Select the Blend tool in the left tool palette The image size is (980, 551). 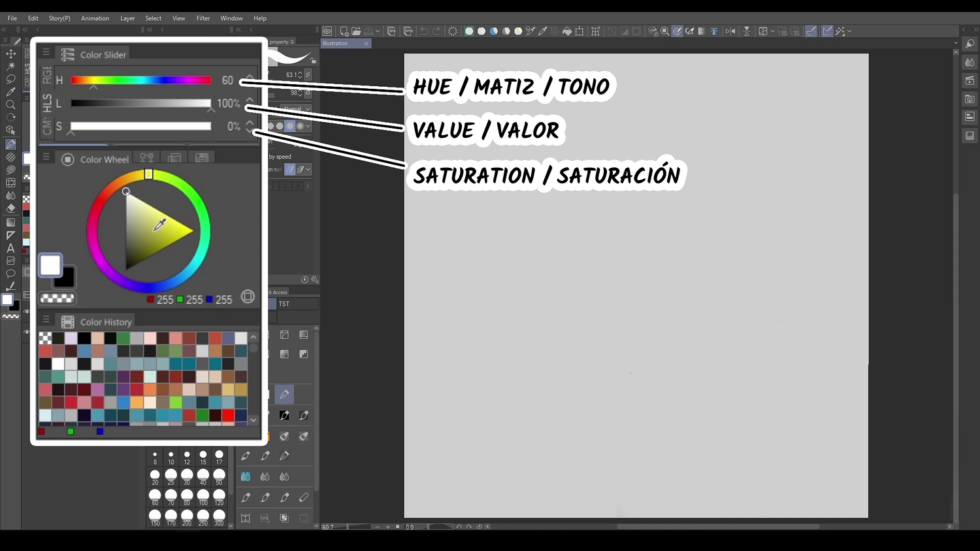point(10,195)
